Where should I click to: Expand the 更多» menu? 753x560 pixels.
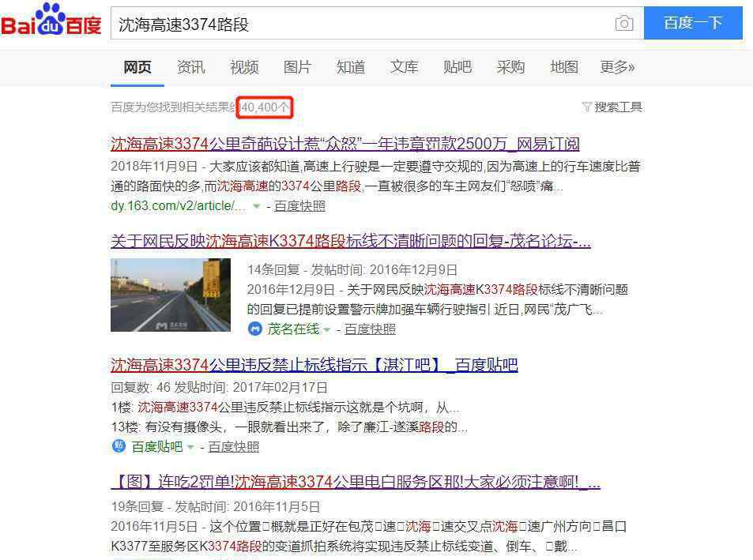pos(617,67)
